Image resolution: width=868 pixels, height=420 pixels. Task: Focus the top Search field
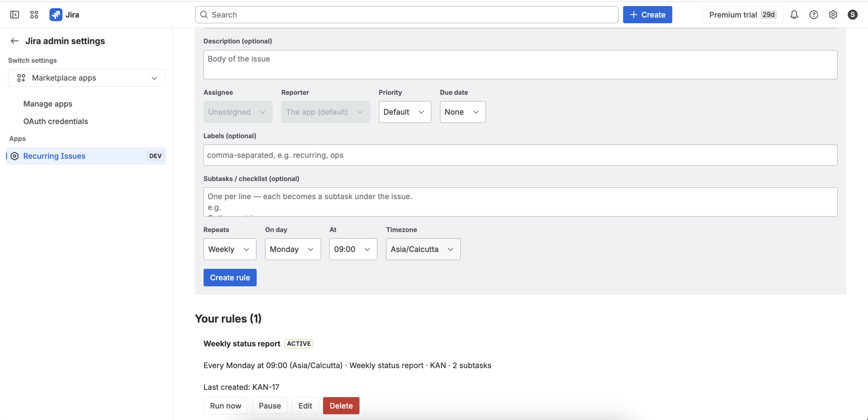[406, 14]
